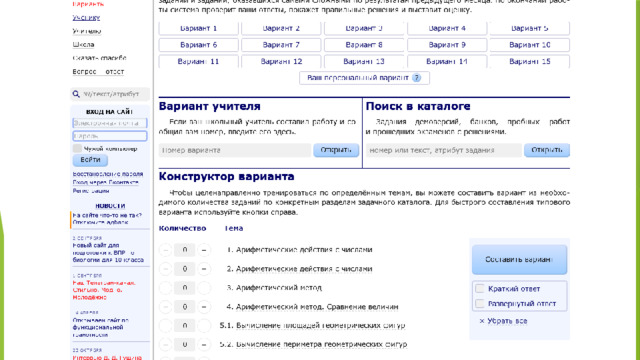Open topic 5.2 Вычисление периметра геометрических фигур
This screenshot has height=360, width=640.
pos(322,344)
